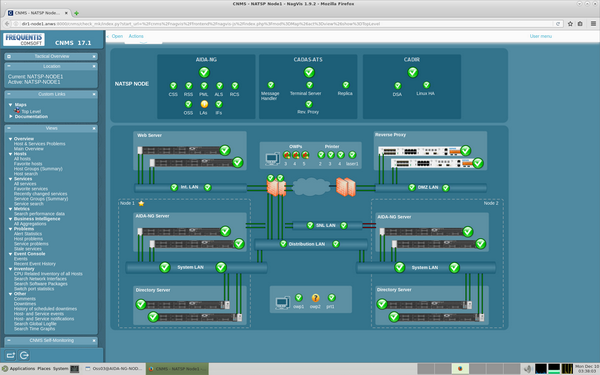Open the laser1 printer status icon
The width and height of the screenshot is (600, 375).
click(352, 155)
